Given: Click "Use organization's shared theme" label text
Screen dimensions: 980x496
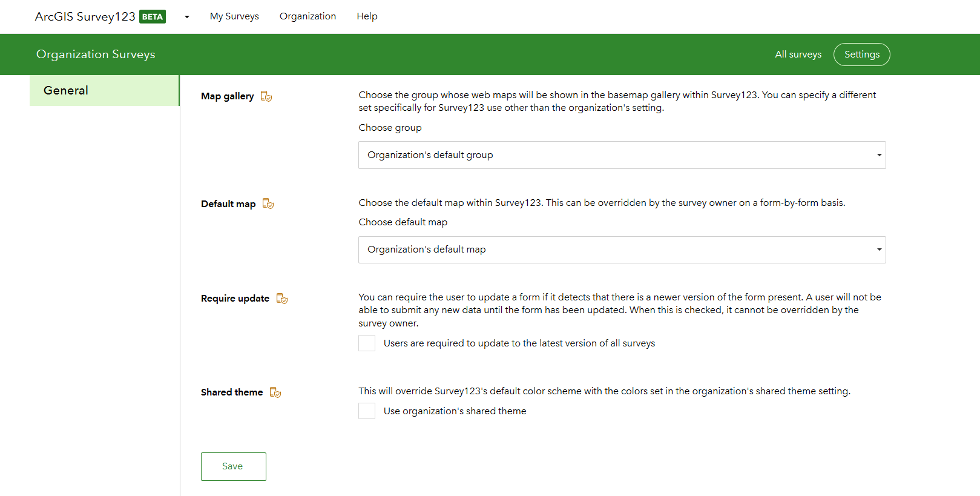Looking at the screenshot, I should coord(455,411).
